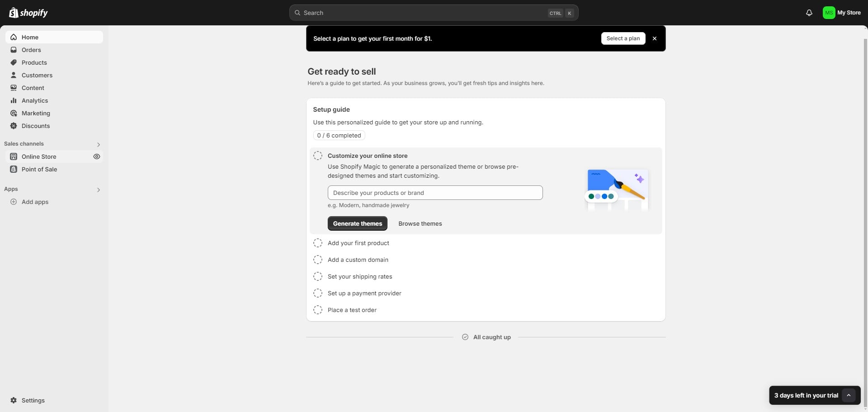The width and height of the screenshot is (868, 412).
Task: Go to Customers in sidebar
Action: 37,75
